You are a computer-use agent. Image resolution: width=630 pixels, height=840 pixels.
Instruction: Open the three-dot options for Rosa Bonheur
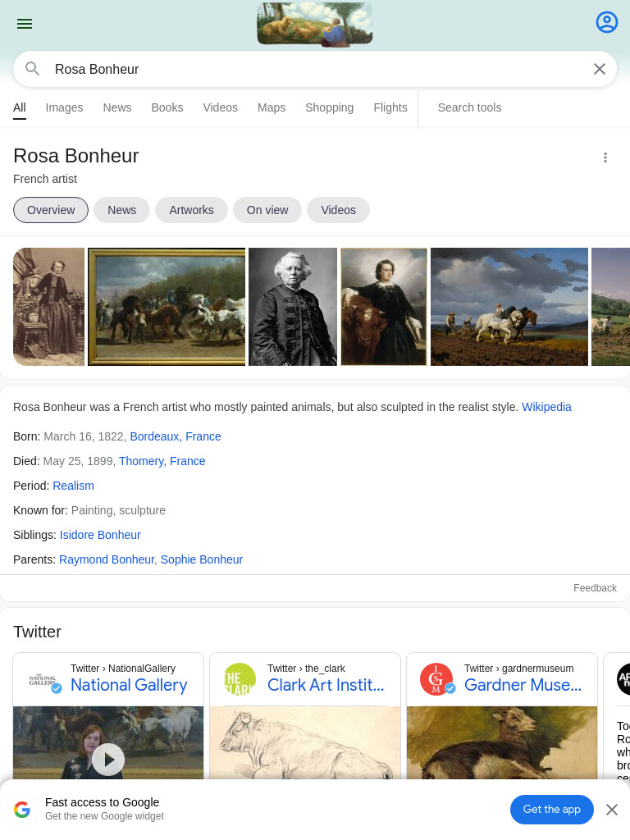point(605,157)
